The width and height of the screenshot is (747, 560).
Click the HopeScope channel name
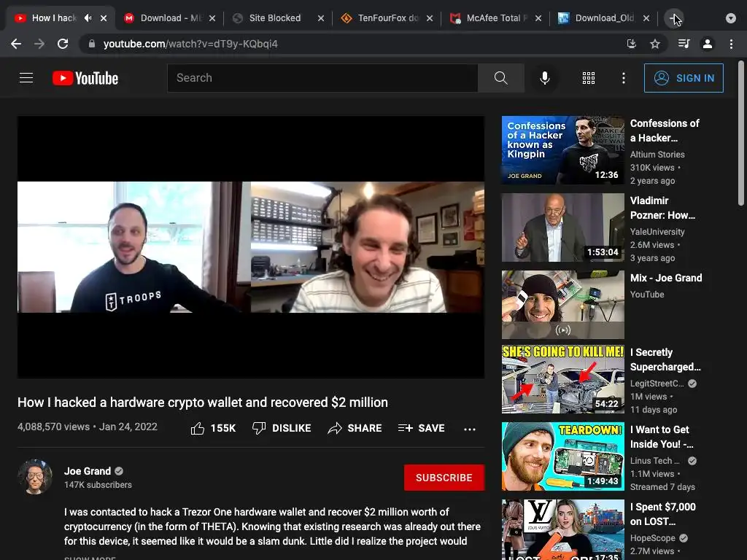(x=652, y=537)
